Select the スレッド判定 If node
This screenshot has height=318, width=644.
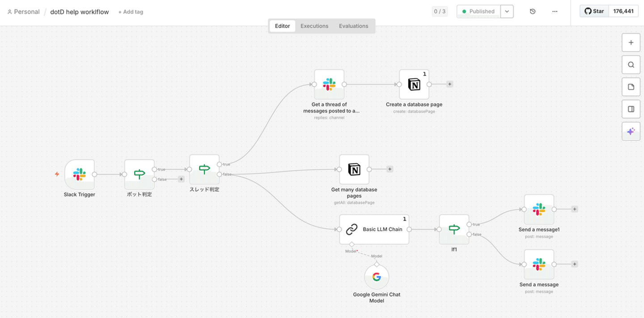tap(204, 169)
